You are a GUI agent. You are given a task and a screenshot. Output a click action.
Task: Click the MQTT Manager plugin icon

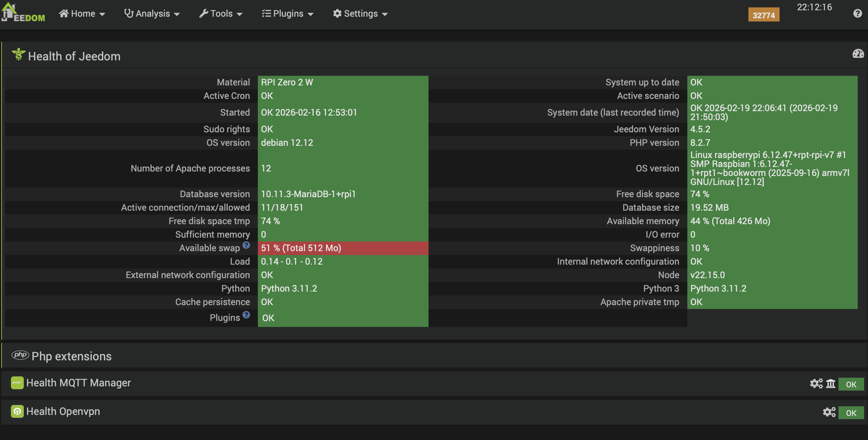tap(17, 383)
